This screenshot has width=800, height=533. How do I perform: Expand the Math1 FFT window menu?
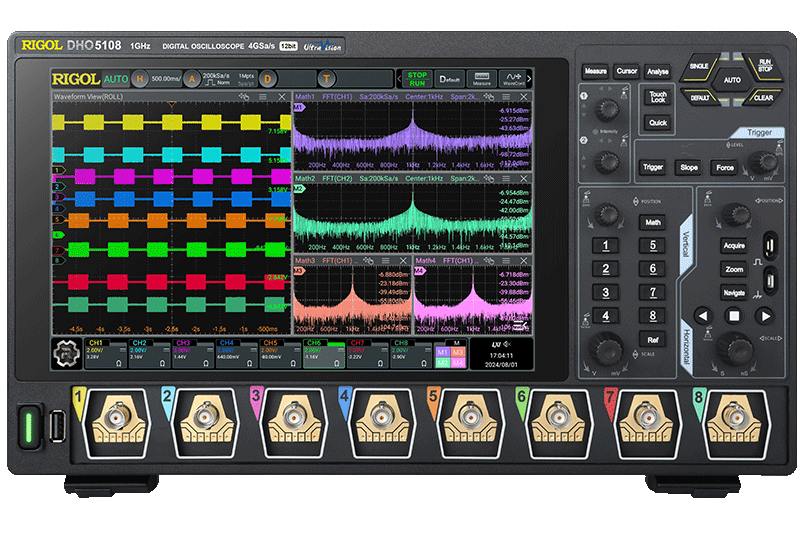[507, 97]
